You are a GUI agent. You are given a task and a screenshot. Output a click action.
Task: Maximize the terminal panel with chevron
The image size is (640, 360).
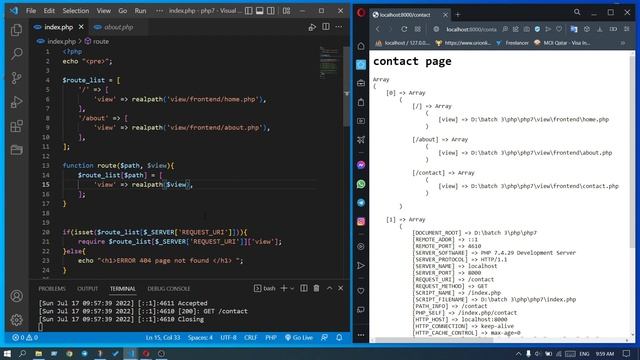[329, 288]
